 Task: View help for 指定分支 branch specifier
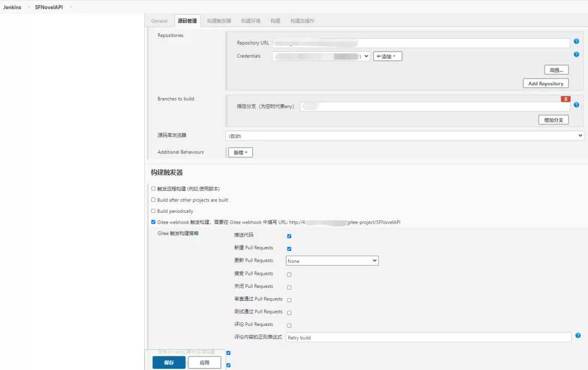point(575,104)
